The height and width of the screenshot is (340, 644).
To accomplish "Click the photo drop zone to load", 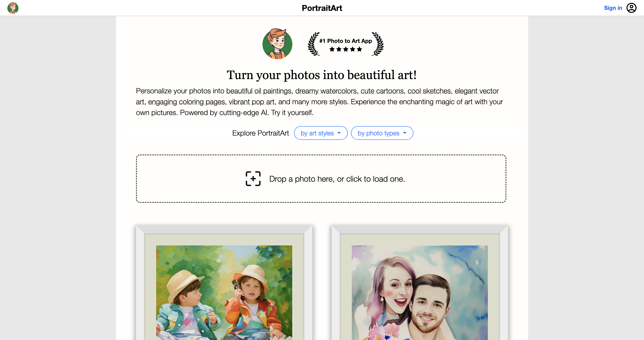I will [321, 178].
